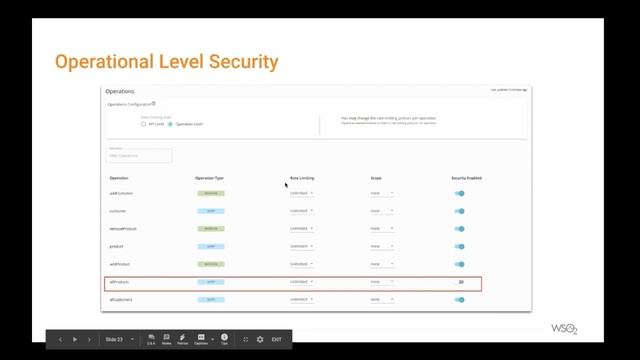
Task: Open Scope dropdown for allCustomers
Action: (x=382, y=300)
